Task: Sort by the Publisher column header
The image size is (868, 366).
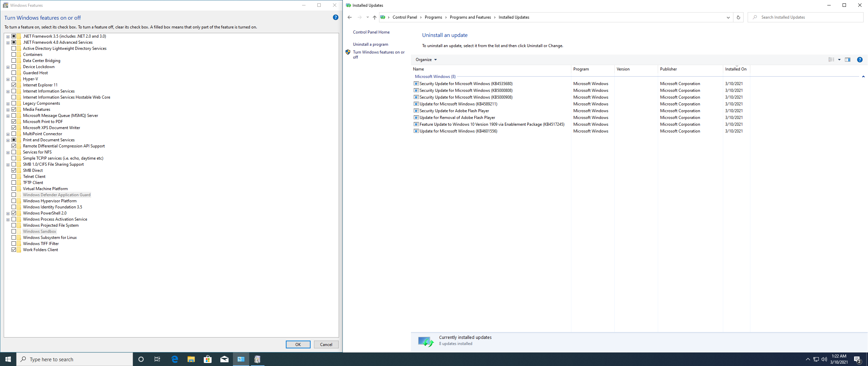Action: pyautogui.click(x=690, y=69)
